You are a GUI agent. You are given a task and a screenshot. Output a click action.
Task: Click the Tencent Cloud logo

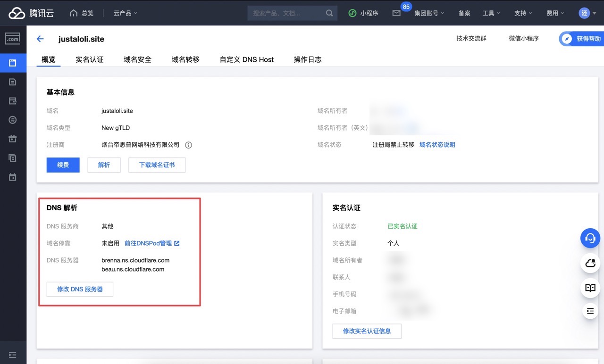point(31,13)
